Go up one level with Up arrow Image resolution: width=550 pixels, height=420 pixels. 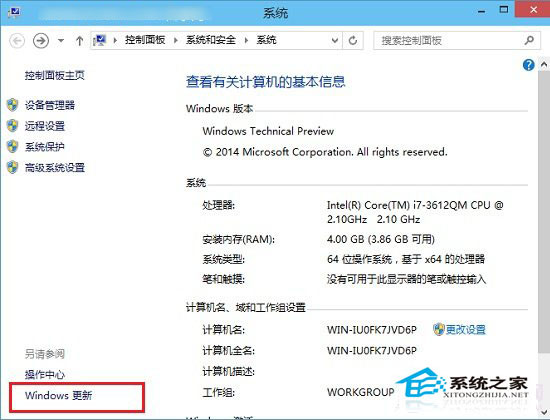point(80,41)
